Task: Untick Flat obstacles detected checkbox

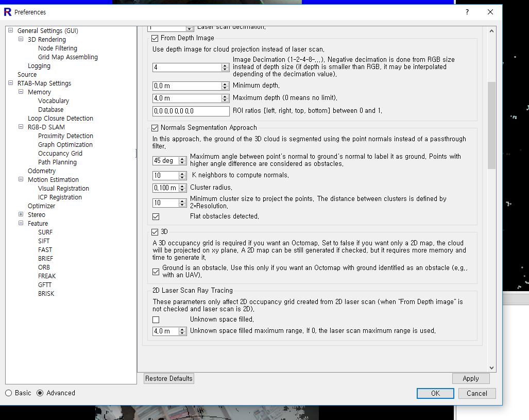Action: (x=156, y=216)
